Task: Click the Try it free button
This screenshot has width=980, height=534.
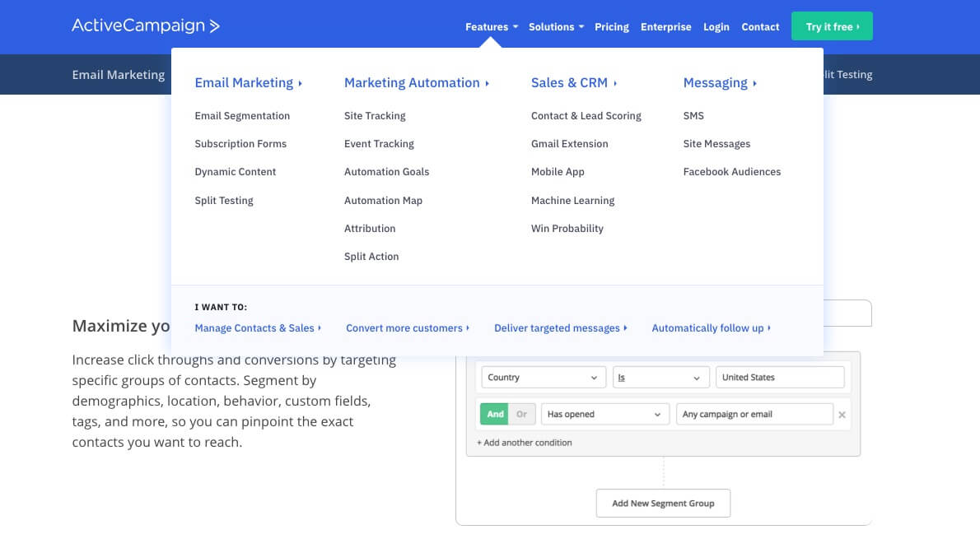Action: tap(832, 26)
